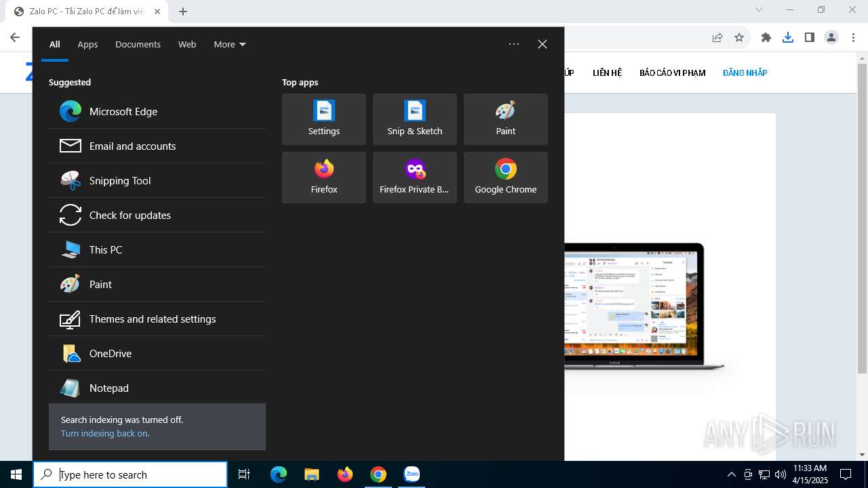Click ĐĂNG NHẬP login link
The height and width of the screenshot is (488, 868).
tap(745, 73)
